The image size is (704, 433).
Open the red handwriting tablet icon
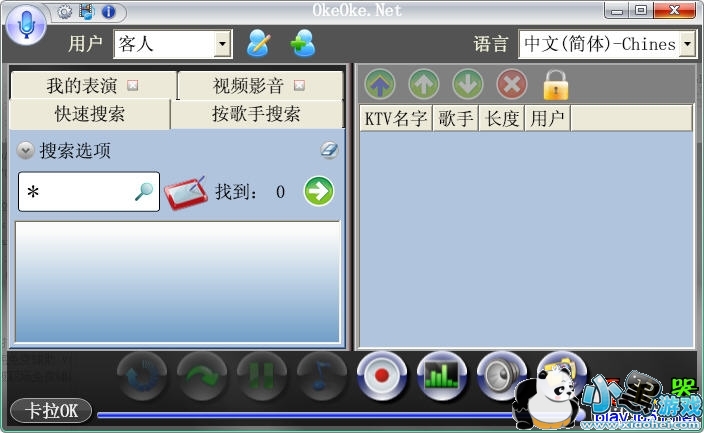(186, 193)
